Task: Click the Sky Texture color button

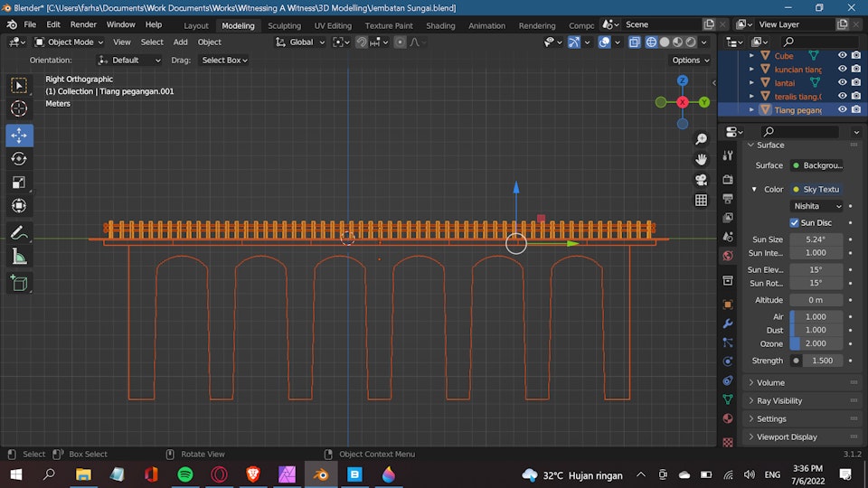Action: click(x=816, y=189)
